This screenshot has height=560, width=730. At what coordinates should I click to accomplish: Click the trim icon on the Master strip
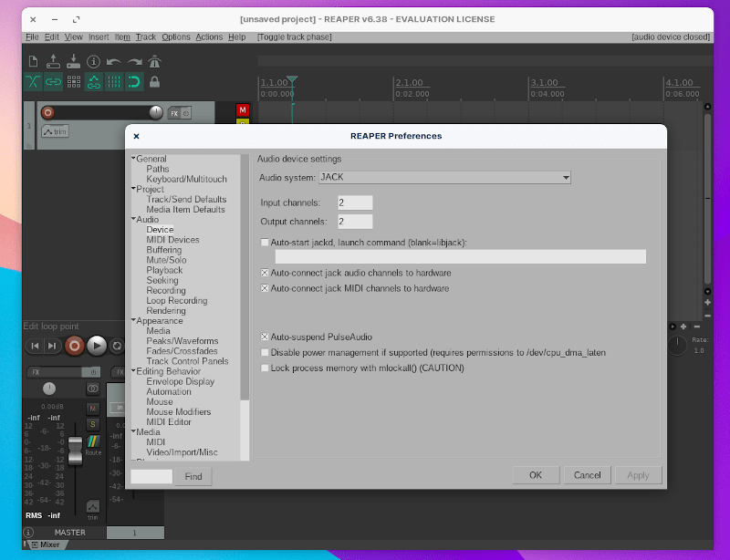pyautogui.click(x=92, y=507)
